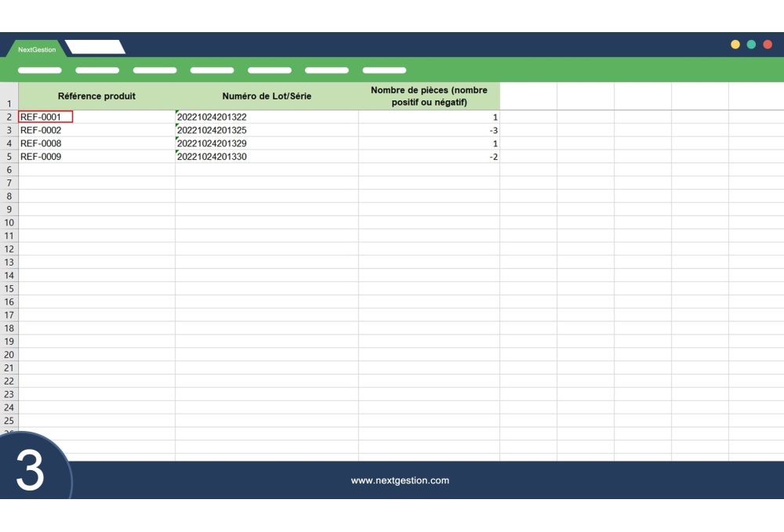Screen dimensions: 784x532
Task: Click the teal window control dot
Action: (751, 45)
